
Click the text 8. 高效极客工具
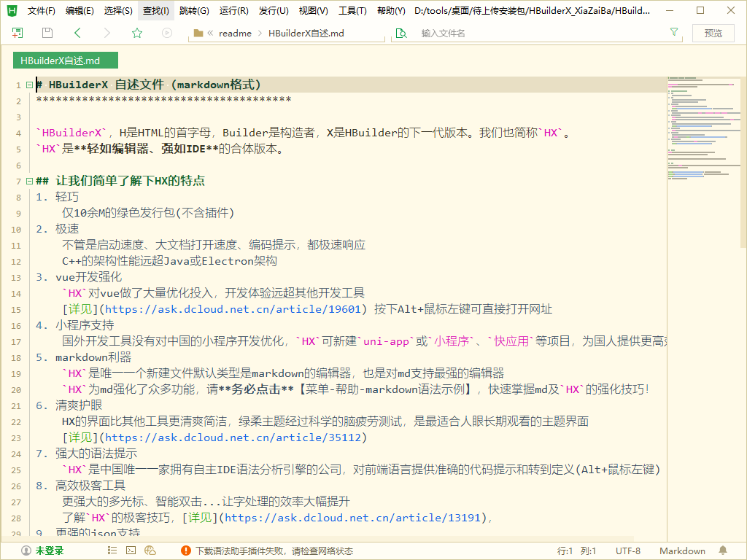pyautogui.click(x=80, y=486)
